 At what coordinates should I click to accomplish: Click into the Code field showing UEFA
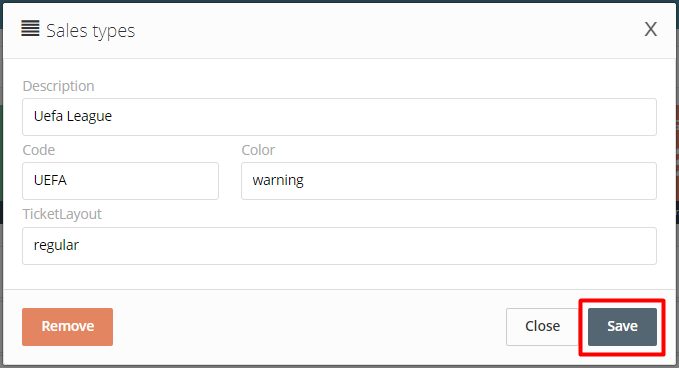120,181
